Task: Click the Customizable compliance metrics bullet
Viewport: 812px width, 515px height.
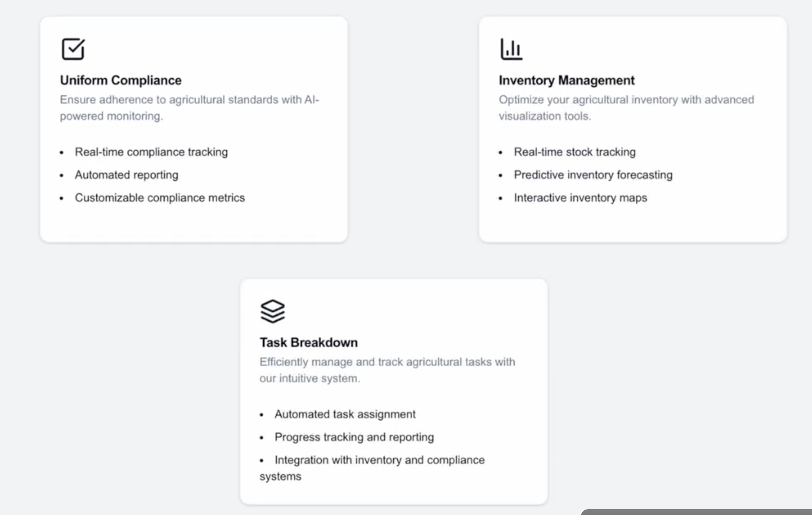Action: pos(160,198)
